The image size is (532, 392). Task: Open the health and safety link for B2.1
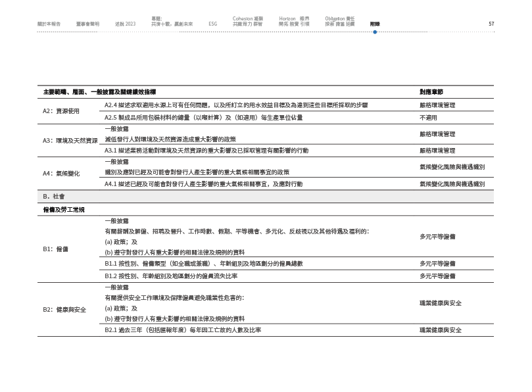tap(440, 330)
